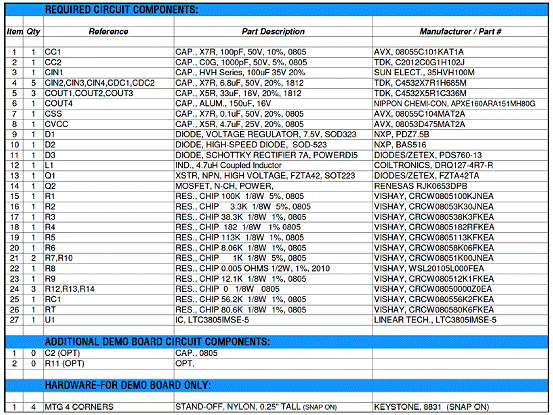Click the Qty column header

click(34, 31)
